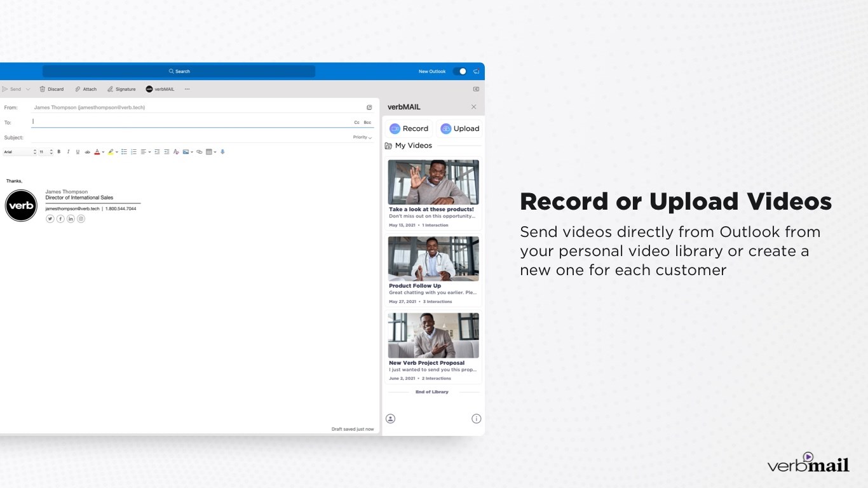Viewport: 868px width, 488px height.
Task: Click the Instagram icon in signature
Action: (x=81, y=219)
